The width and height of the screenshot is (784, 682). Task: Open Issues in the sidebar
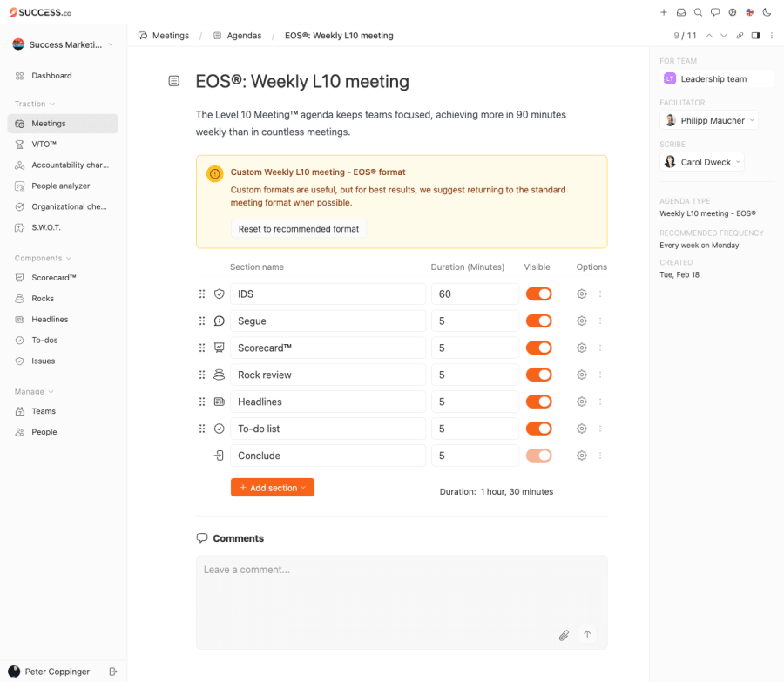point(63,361)
